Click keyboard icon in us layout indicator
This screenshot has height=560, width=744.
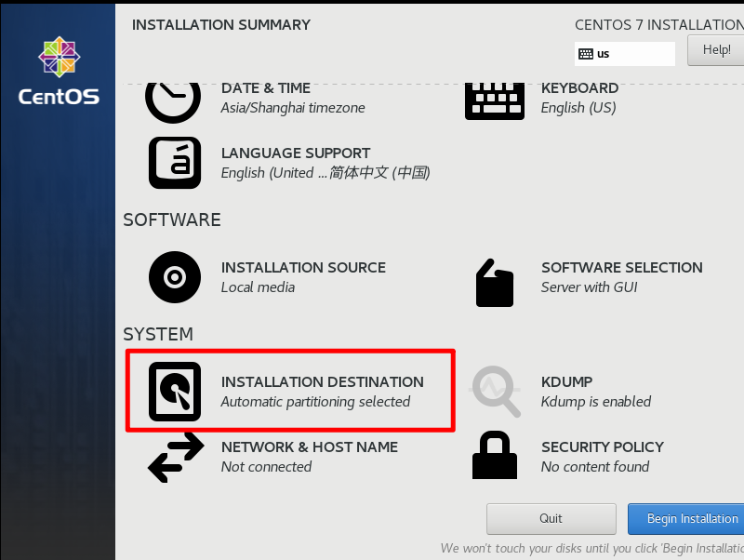pyautogui.click(x=586, y=54)
